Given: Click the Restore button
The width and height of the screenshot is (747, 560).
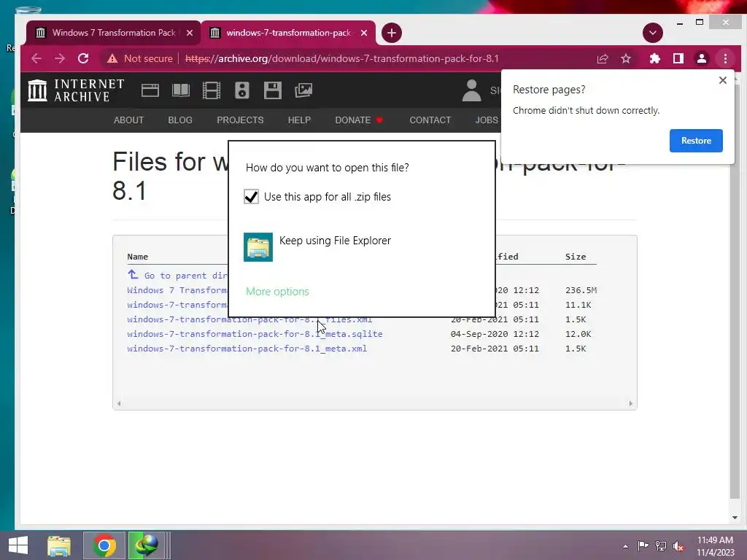Looking at the screenshot, I should [696, 141].
